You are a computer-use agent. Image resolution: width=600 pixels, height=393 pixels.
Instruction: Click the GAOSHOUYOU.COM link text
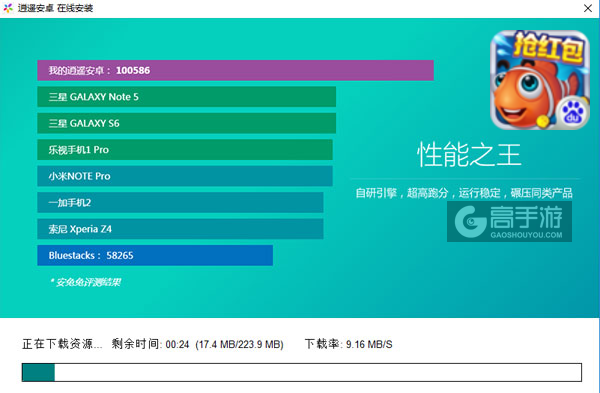point(527,235)
